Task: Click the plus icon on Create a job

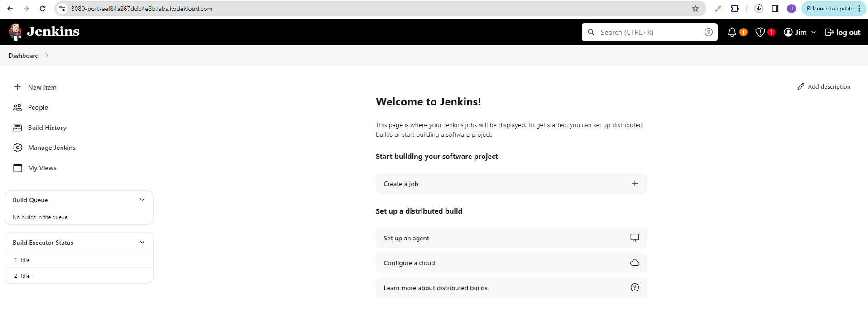Action: click(x=635, y=183)
